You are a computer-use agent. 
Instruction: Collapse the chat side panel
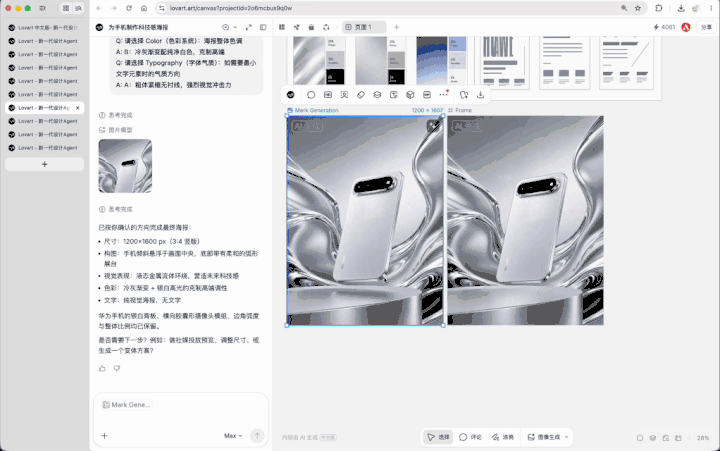tap(263, 27)
